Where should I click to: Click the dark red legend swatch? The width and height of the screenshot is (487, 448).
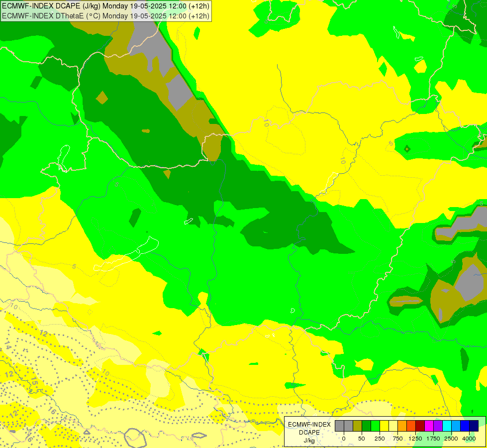[420, 426]
